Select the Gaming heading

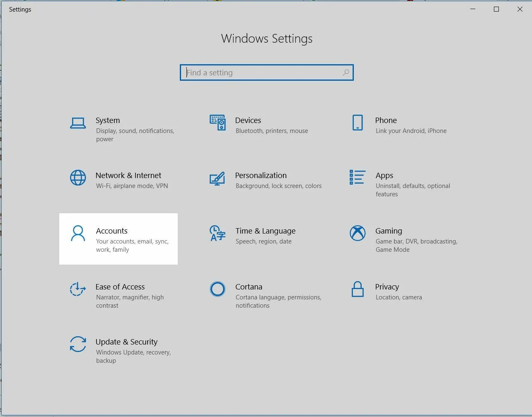(389, 231)
